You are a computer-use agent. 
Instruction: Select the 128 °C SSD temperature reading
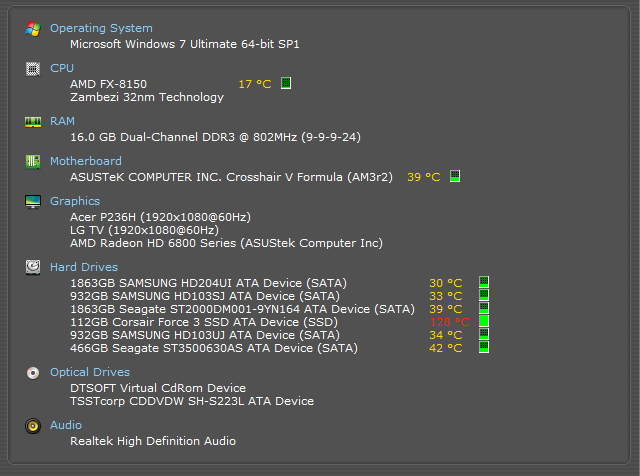click(x=449, y=322)
